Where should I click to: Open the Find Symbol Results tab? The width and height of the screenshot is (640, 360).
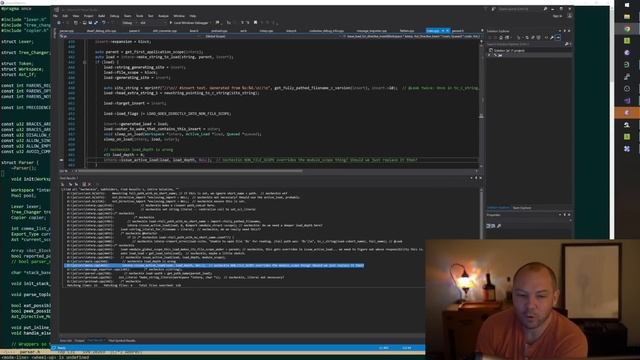point(122,340)
